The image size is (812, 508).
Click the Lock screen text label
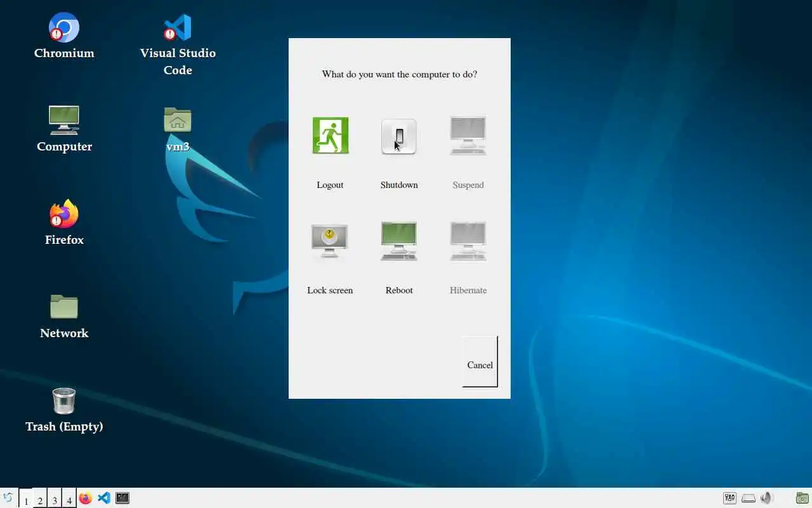coord(330,290)
